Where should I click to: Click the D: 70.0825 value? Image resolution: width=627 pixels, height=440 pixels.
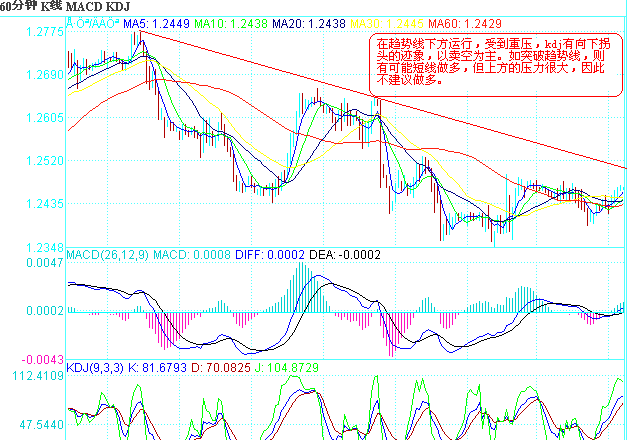tap(221, 368)
